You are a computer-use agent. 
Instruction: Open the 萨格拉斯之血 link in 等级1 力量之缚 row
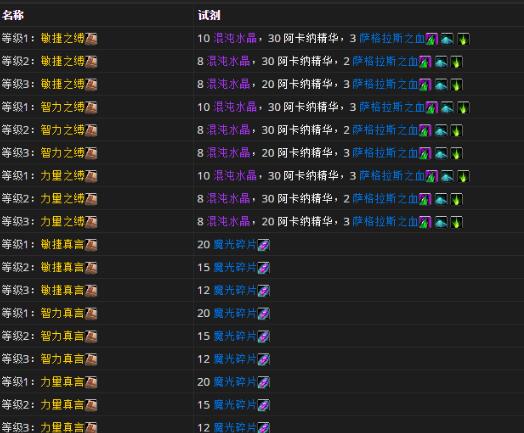pyautogui.click(x=392, y=176)
